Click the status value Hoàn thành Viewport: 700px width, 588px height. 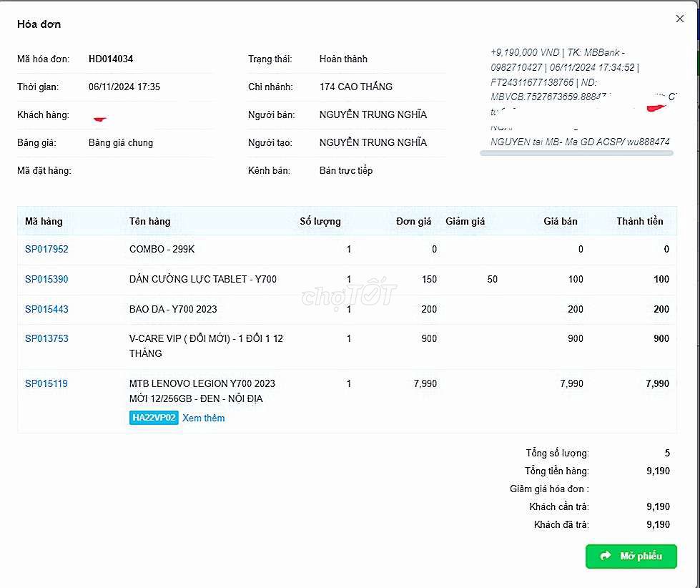(x=343, y=59)
